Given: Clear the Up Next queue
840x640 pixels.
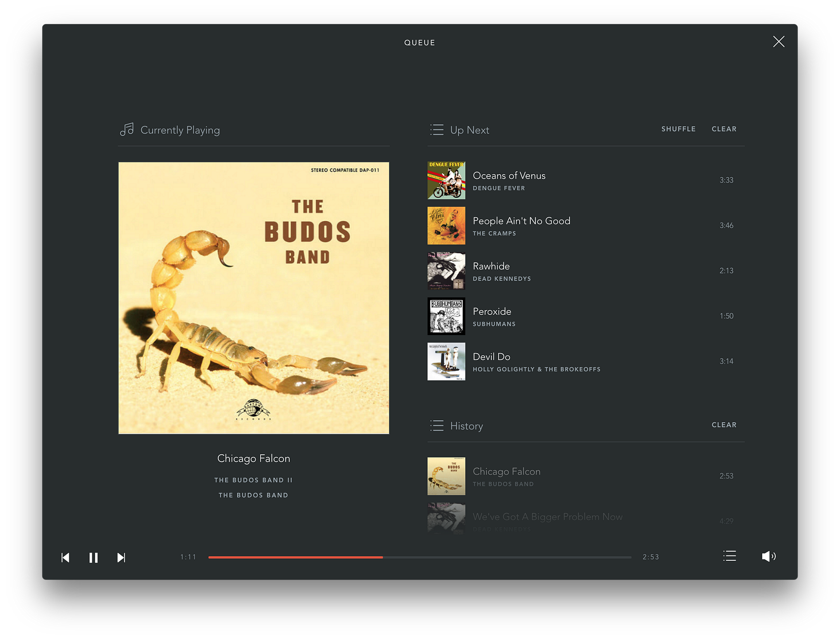Looking at the screenshot, I should pyautogui.click(x=724, y=129).
